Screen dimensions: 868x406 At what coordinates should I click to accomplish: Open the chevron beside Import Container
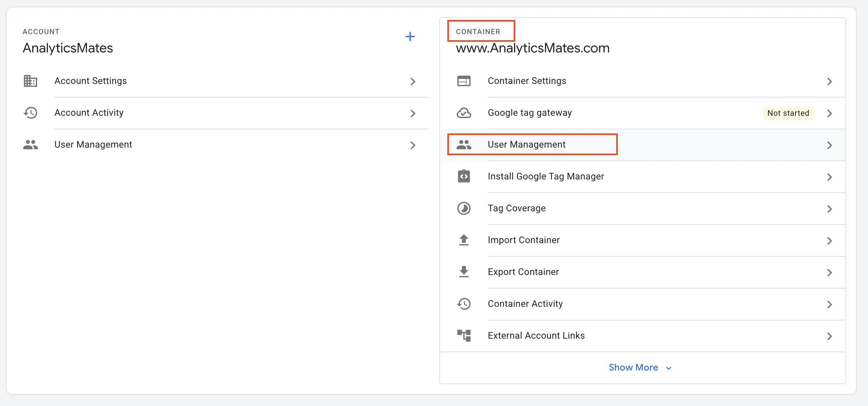click(x=829, y=240)
